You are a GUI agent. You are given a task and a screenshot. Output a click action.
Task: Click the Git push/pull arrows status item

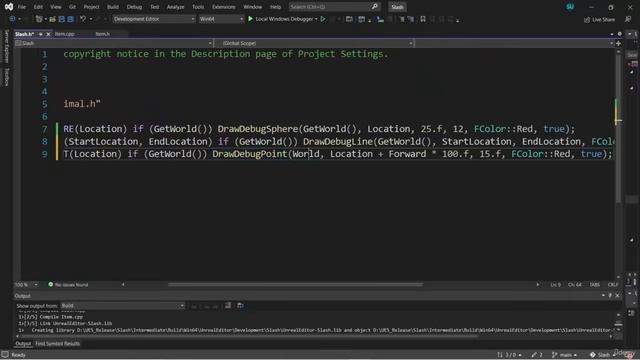(x=509, y=355)
